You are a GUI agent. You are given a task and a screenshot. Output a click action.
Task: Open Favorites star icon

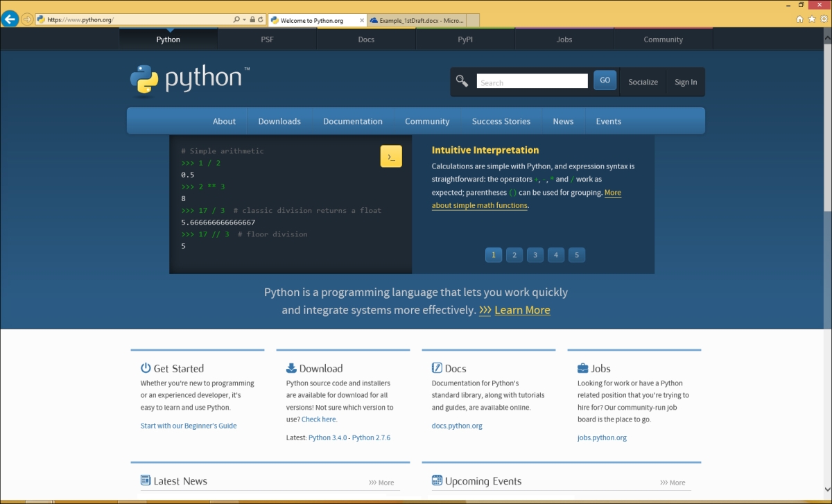point(811,19)
